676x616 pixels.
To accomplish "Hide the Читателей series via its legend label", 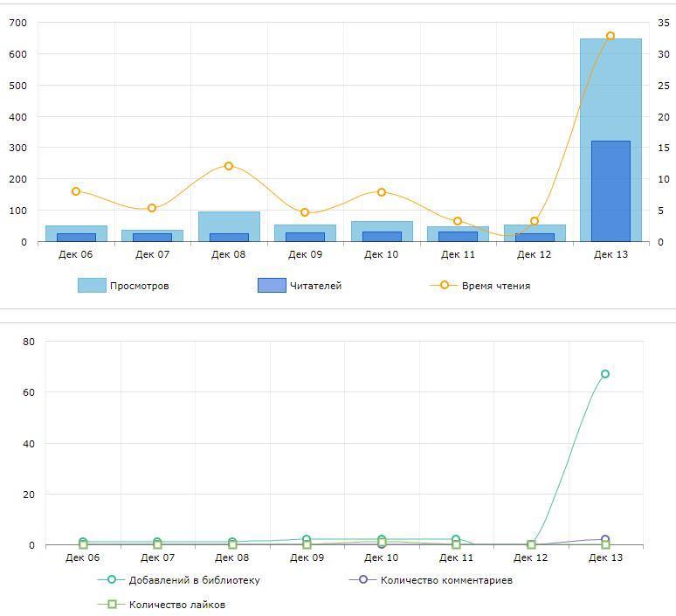I will click(315, 286).
